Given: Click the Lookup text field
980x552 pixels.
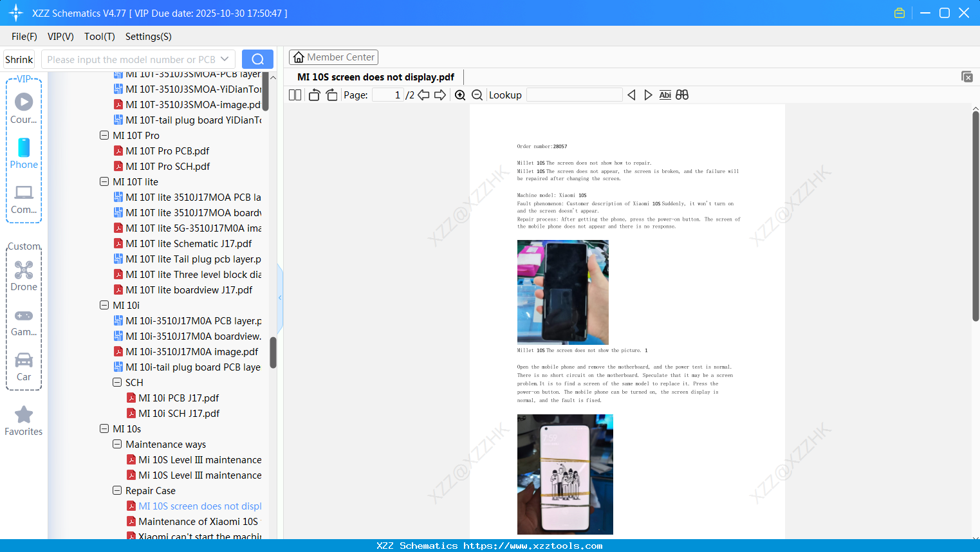Looking at the screenshot, I should (575, 95).
